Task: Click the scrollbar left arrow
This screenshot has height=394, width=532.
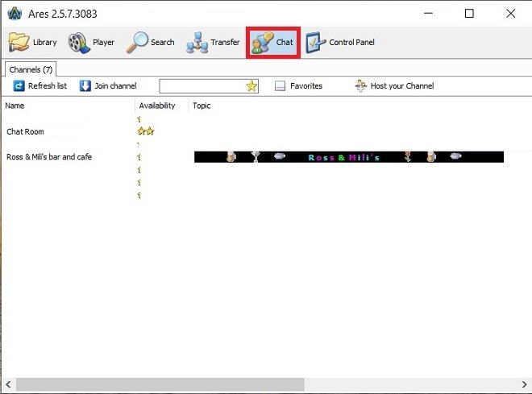Action: 8,384
